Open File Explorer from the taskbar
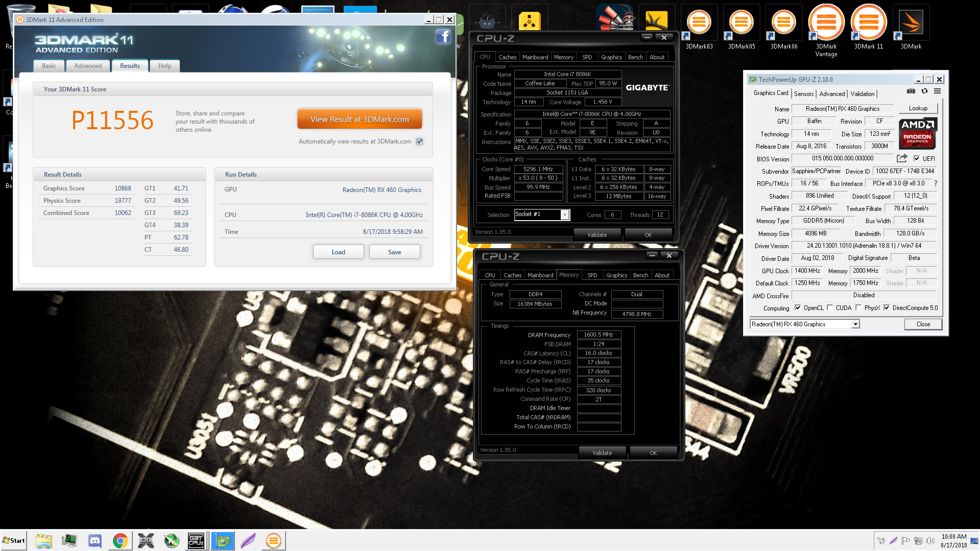The width and height of the screenshot is (980, 551). (44, 541)
